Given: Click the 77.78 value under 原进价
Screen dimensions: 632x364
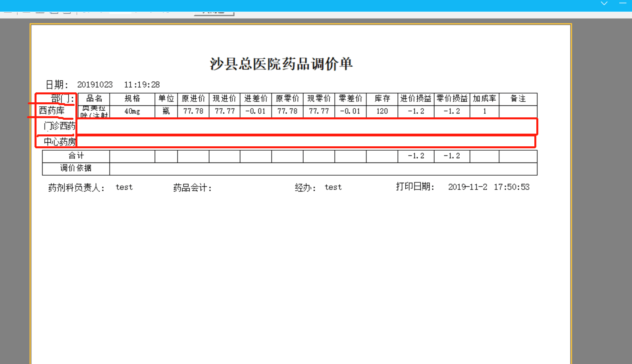Looking at the screenshot, I should 193,111.
